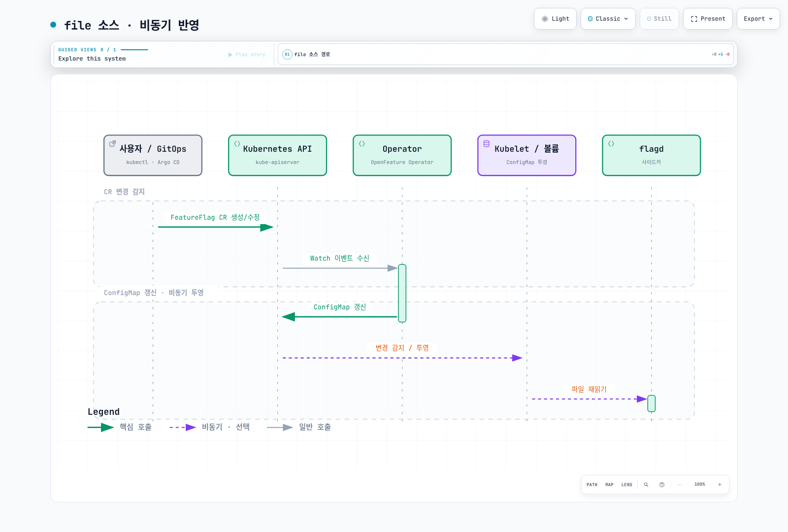Click the 100% zoom level readout

click(x=699, y=485)
